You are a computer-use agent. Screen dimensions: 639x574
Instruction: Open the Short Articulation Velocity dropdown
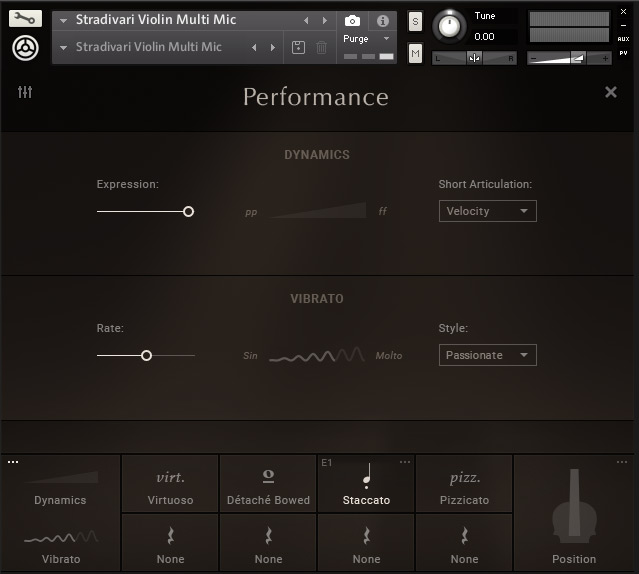pos(487,211)
